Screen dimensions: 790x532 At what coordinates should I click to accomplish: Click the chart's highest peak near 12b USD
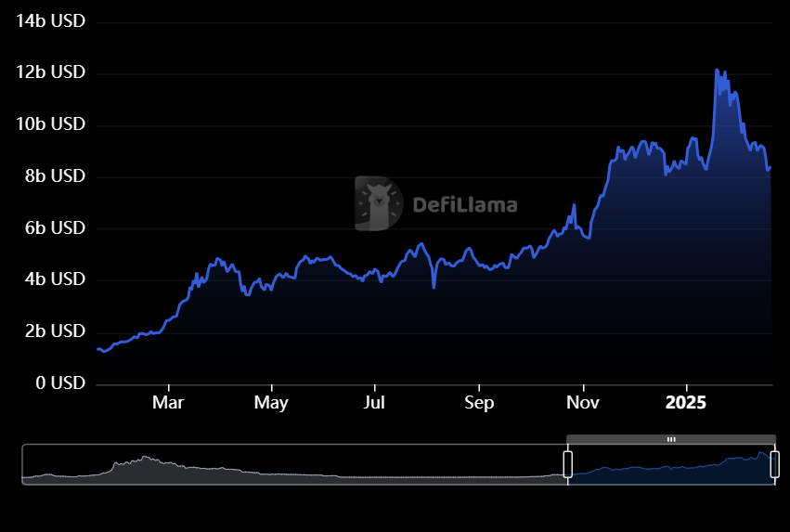pyautogui.click(x=717, y=71)
